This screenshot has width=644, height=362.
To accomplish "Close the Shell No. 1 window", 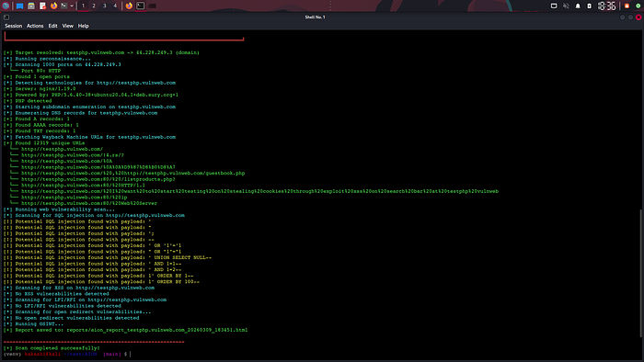I will click(x=638, y=17).
